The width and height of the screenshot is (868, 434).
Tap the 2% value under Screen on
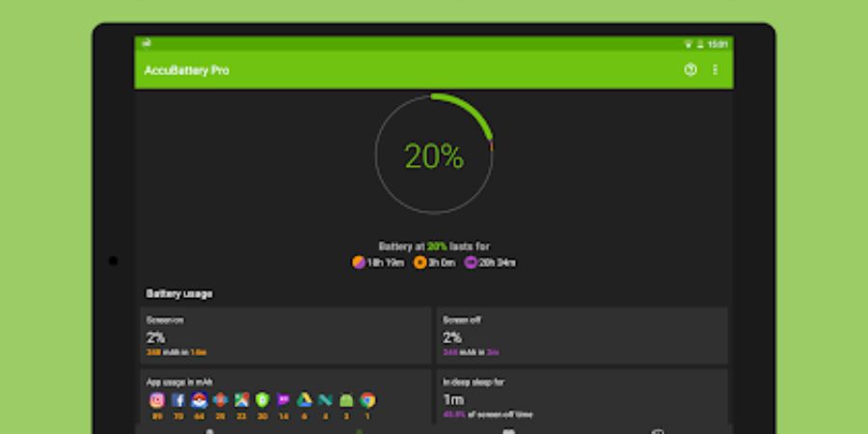155,338
